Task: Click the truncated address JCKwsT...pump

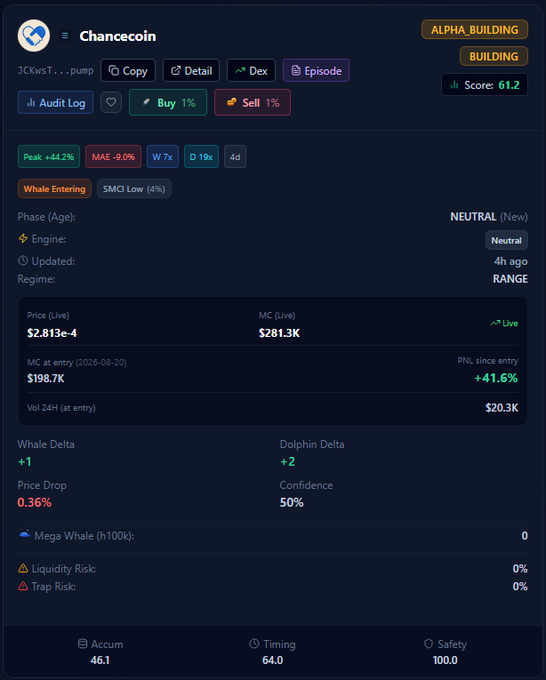Action: pos(56,70)
